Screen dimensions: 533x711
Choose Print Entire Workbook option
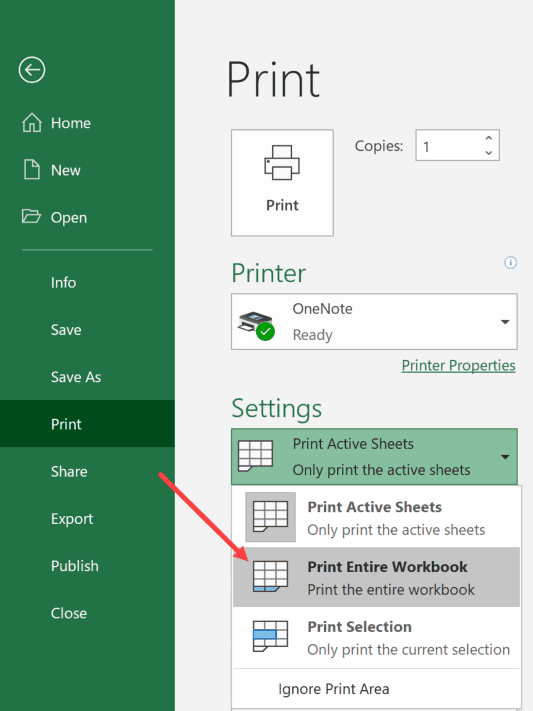(x=377, y=577)
